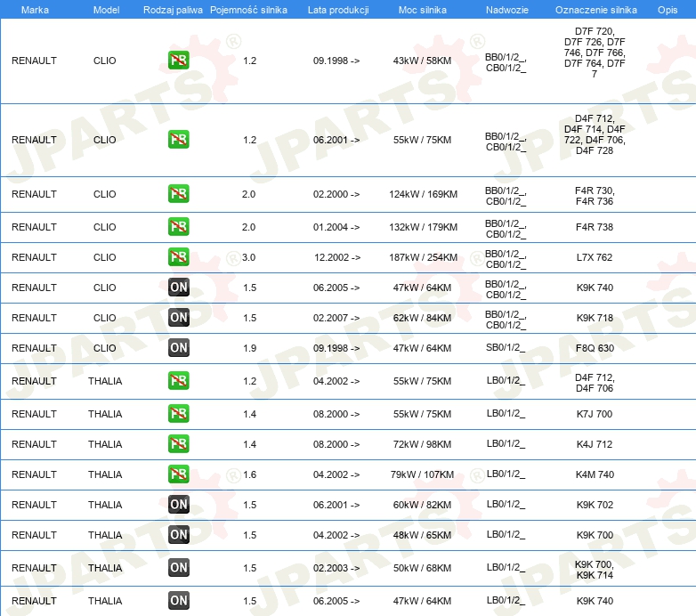Click the 72kW / 98KM power cell
This screenshot has height=616, width=696.
point(422,444)
